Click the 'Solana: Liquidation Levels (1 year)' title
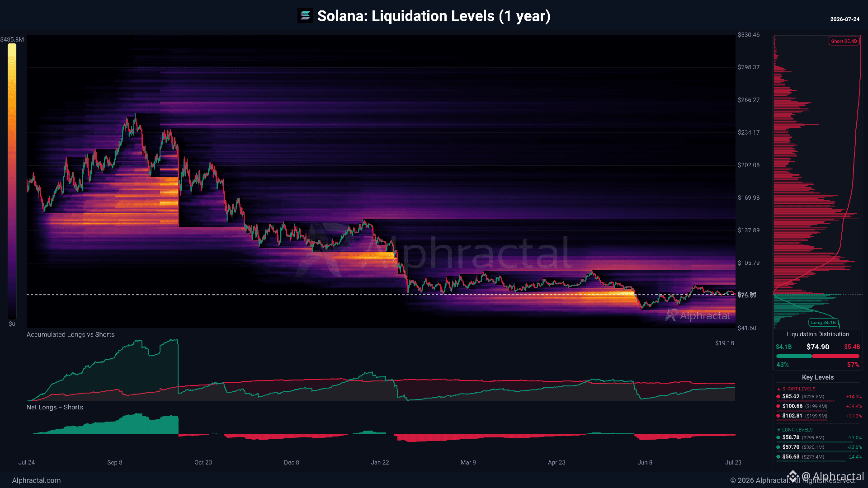The image size is (868, 488). tap(434, 16)
